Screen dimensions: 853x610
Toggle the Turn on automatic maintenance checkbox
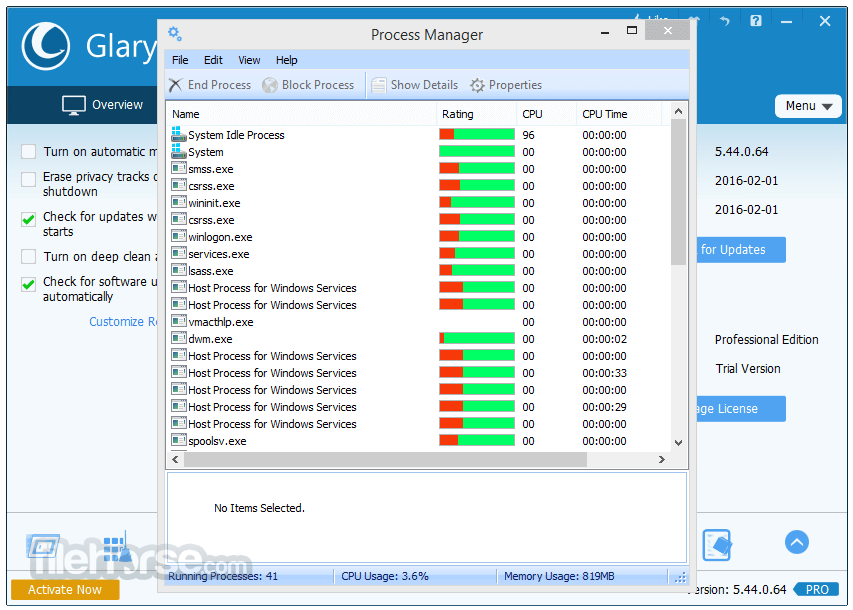28,151
